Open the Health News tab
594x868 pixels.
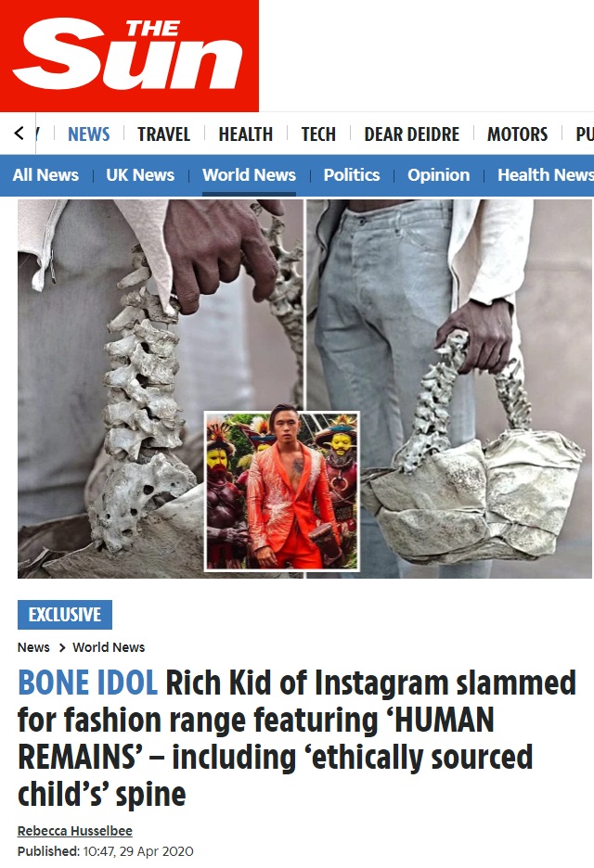pyautogui.click(x=546, y=175)
